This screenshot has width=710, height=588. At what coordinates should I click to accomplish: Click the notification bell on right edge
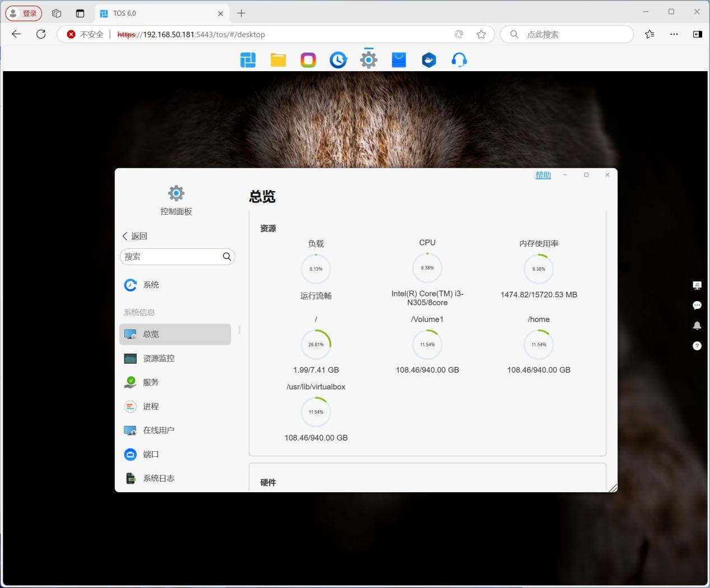pos(697,326)
